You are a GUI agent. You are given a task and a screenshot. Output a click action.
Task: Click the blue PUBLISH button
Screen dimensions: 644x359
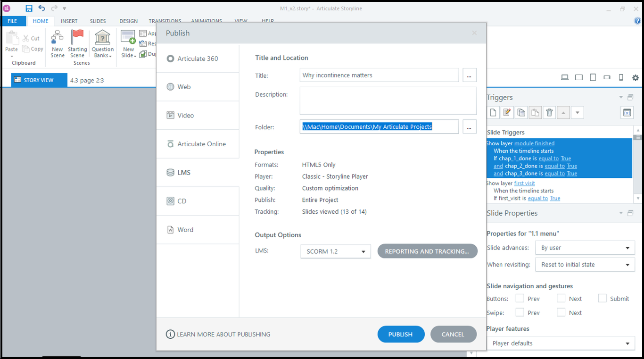(401, 334)
